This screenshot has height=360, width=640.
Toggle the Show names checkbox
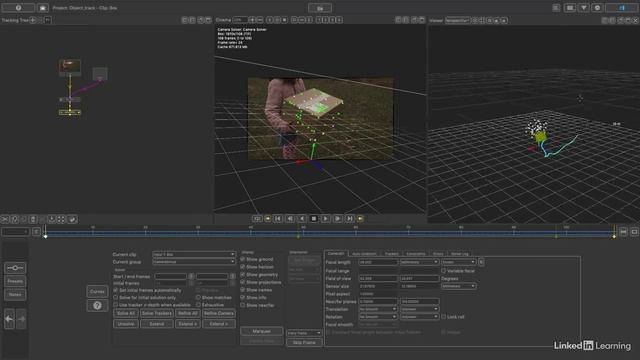coord(242,290)
